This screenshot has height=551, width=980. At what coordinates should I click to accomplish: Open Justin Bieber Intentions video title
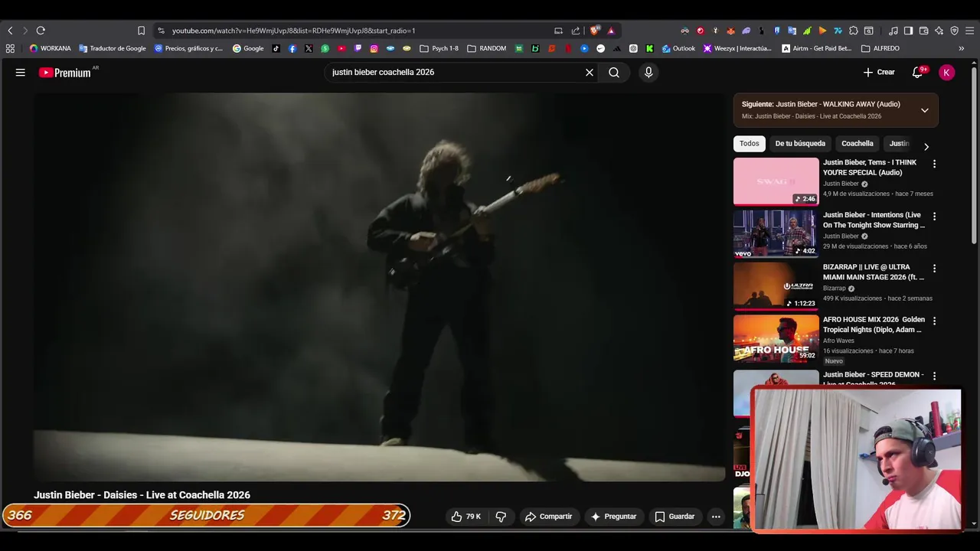tap(874, 220)
